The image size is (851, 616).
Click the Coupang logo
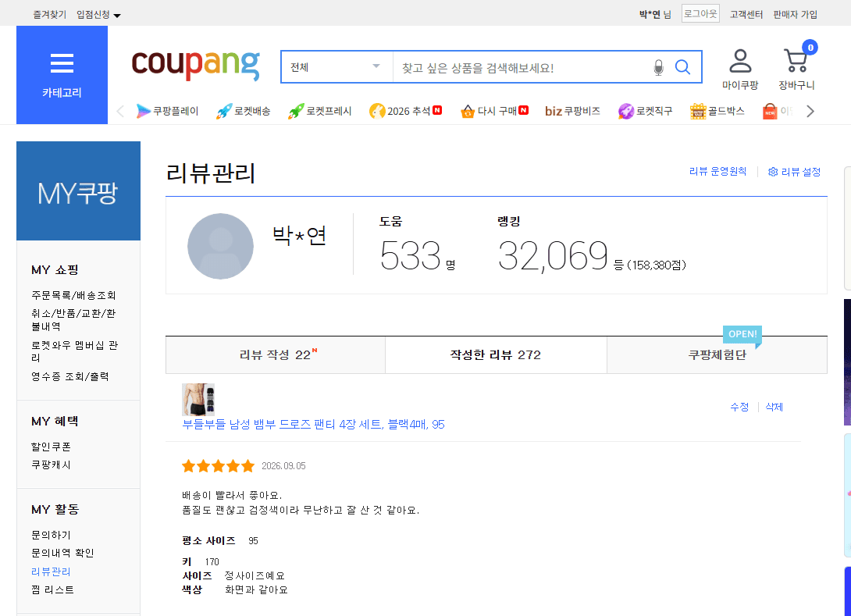(195, 66)
